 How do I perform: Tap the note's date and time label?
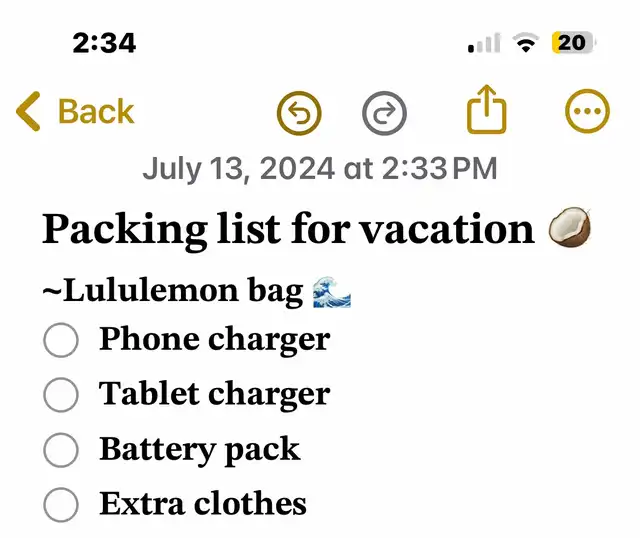pos(320,169)
